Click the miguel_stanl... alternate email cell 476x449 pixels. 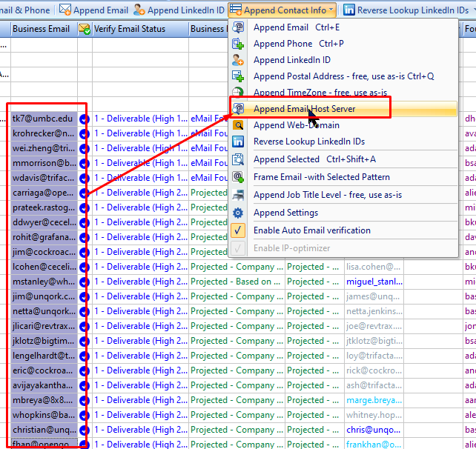(x=374, y=282)
